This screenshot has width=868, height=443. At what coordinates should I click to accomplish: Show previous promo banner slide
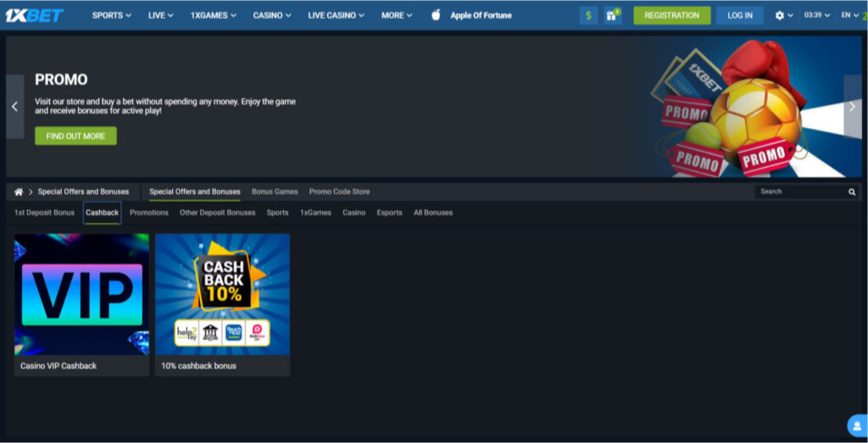[15, 107]
